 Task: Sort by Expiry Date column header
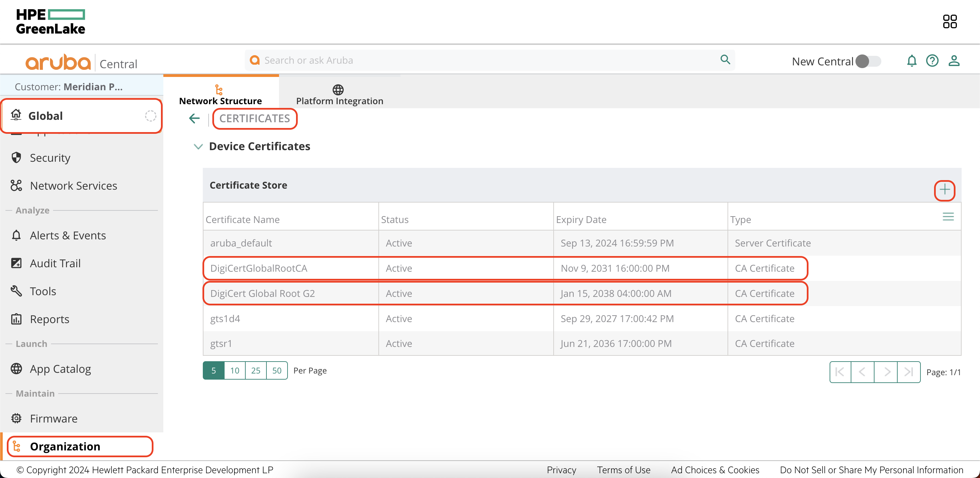point(581,220)
